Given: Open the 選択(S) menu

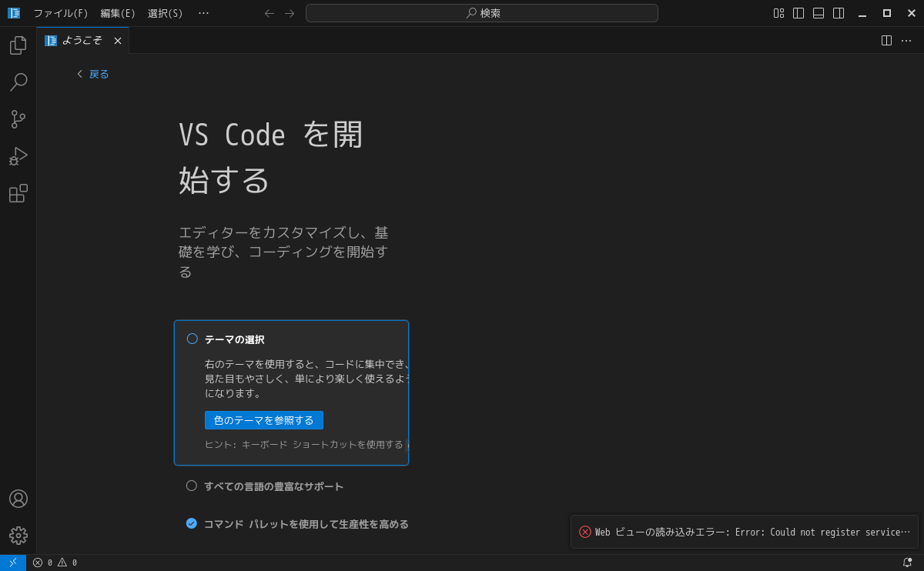Looking at the screenshot, I should 166,13.
